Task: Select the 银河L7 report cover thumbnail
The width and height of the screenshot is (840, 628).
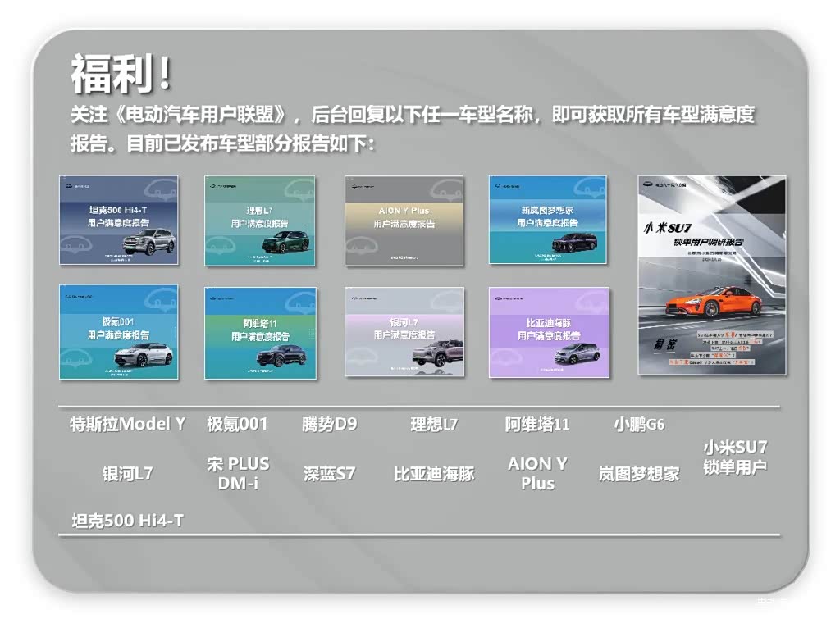Action: tap(404, 332)
